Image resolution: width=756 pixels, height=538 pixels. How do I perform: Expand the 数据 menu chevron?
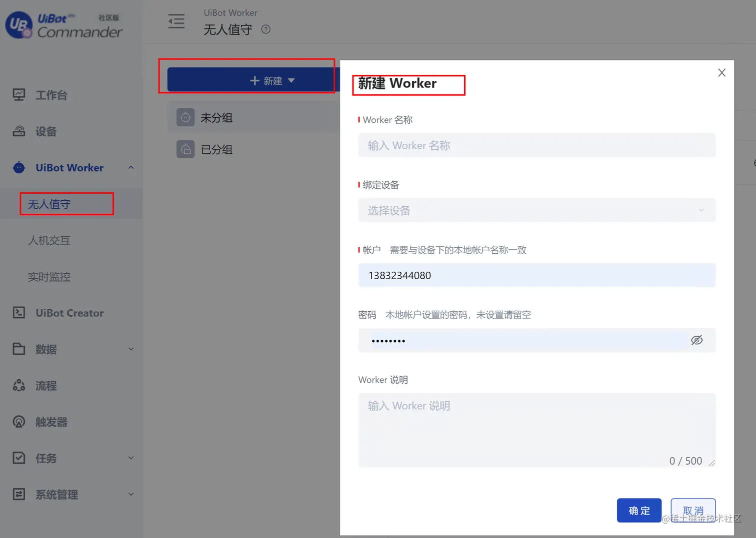131,349
